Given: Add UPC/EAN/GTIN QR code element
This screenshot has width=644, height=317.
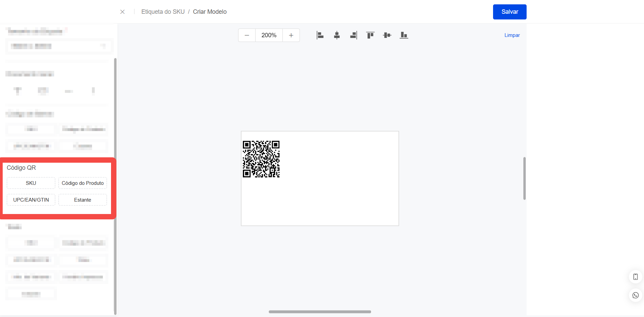Looking at the screenshot, I should (31, 200).
